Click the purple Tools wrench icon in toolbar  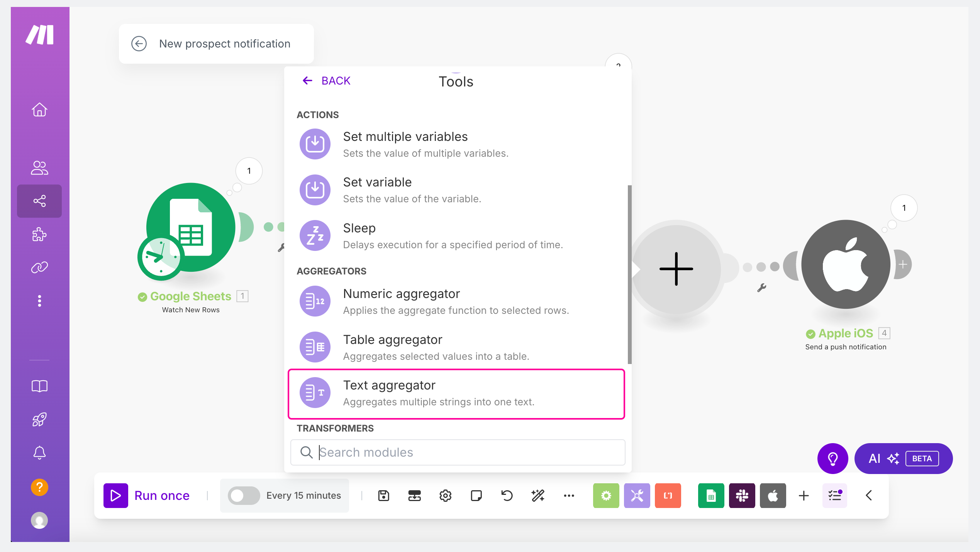click(x=637, y=496)
